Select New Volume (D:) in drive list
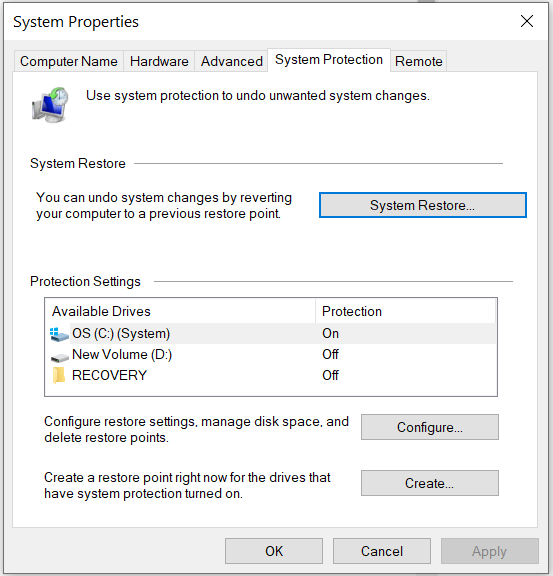Screen dimensions: 553x576 [271, 354]
